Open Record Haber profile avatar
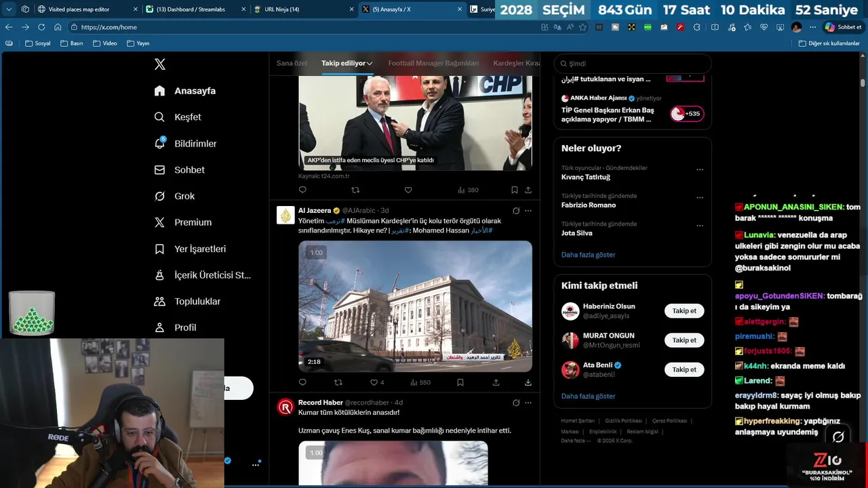Viewport: 868px width, 488px height. pyautogui.click(x=285, y=407)
